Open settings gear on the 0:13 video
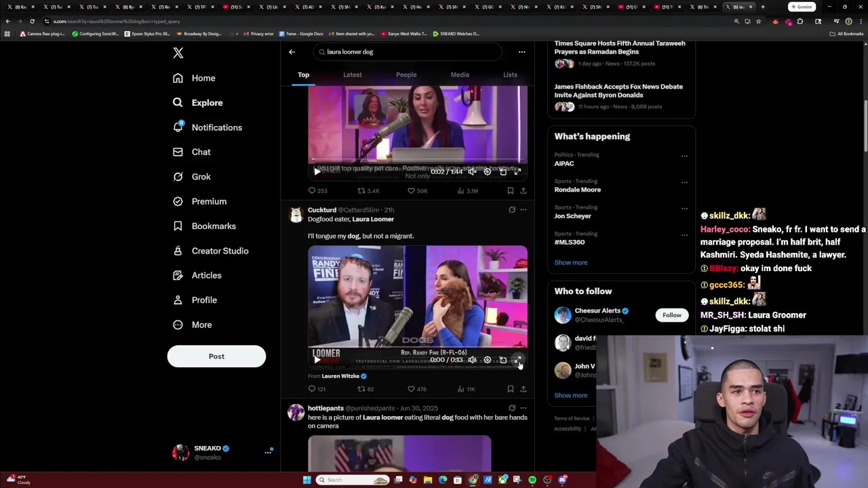 point(487,360)
